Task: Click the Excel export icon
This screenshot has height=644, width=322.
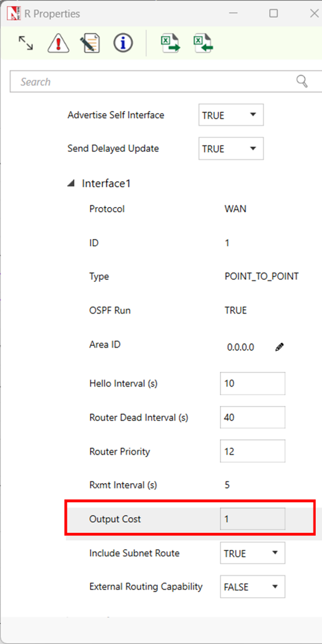Action: point(170,43)
